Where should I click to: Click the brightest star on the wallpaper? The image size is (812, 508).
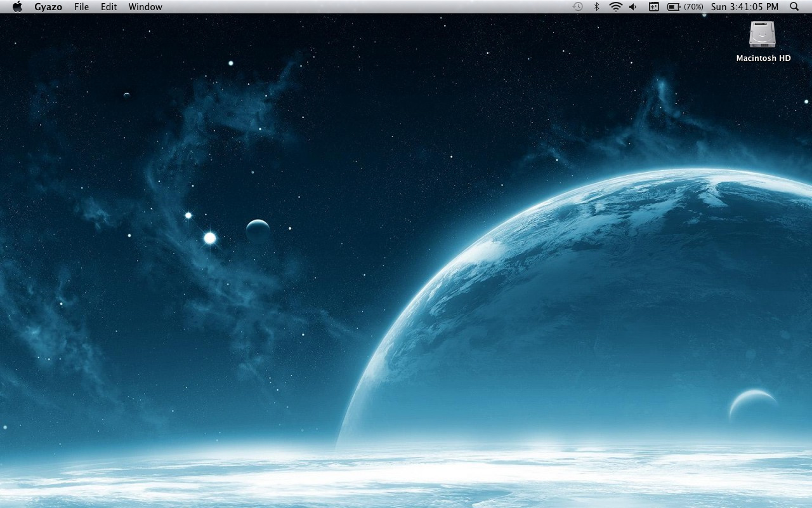210,238
